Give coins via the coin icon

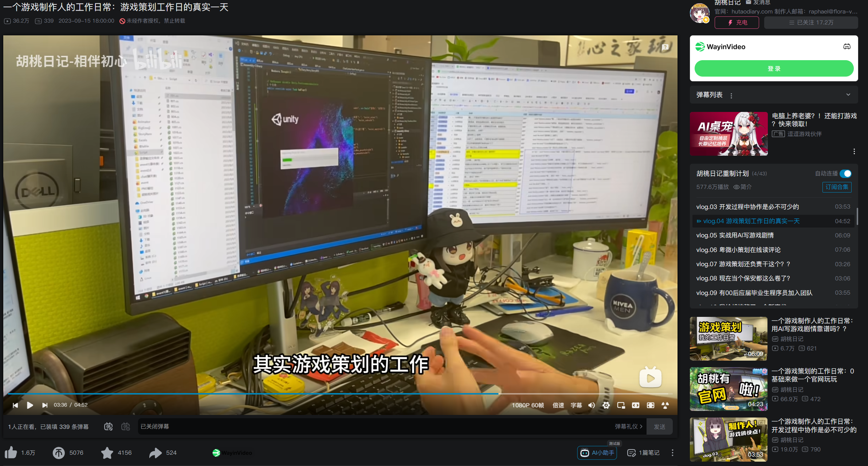pos(59,453)
